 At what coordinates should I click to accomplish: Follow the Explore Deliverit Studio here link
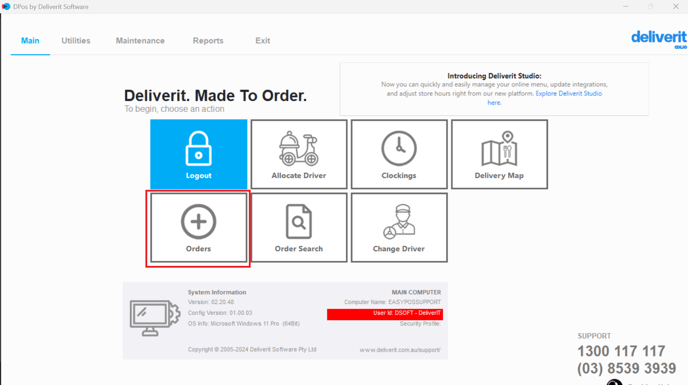coord(569,94)
